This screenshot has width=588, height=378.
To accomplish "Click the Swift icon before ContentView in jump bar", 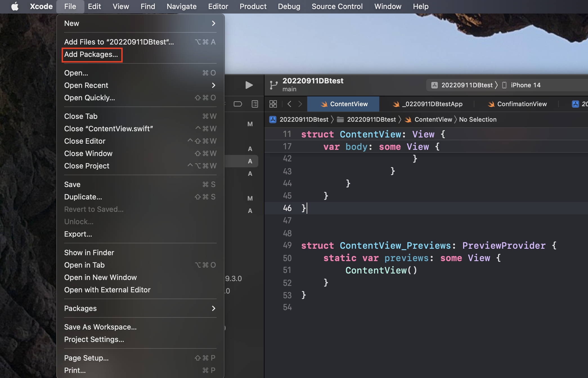I will coord(408,119).
